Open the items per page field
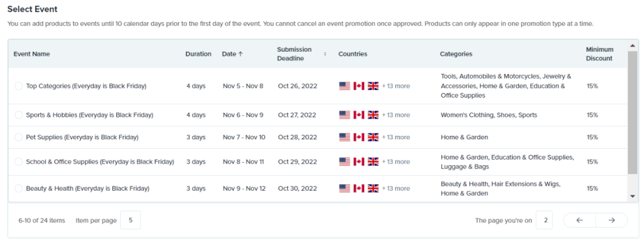The image size is (644, 246). 131,220
